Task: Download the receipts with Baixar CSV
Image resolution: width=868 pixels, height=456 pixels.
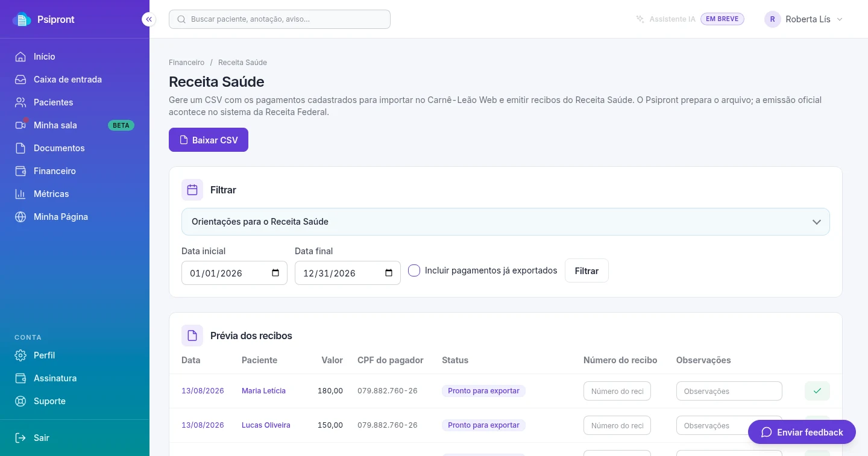Action: pos(209,140)
